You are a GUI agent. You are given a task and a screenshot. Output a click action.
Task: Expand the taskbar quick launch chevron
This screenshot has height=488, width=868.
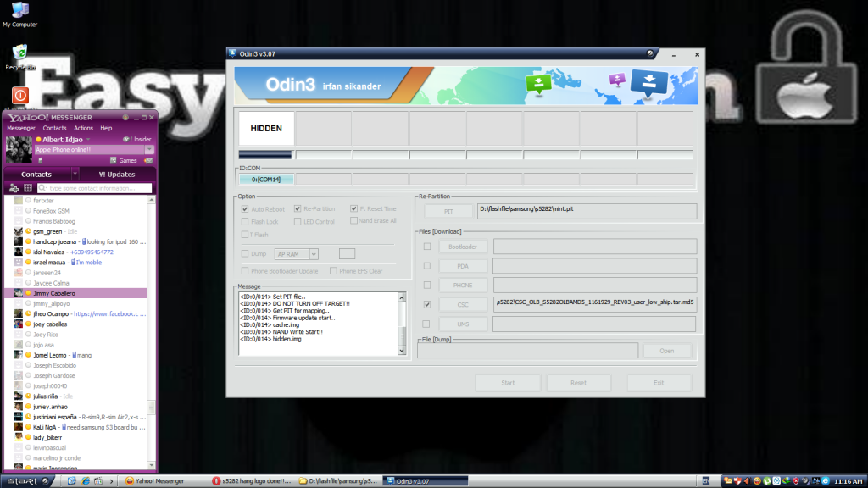[x=111, y=481]
